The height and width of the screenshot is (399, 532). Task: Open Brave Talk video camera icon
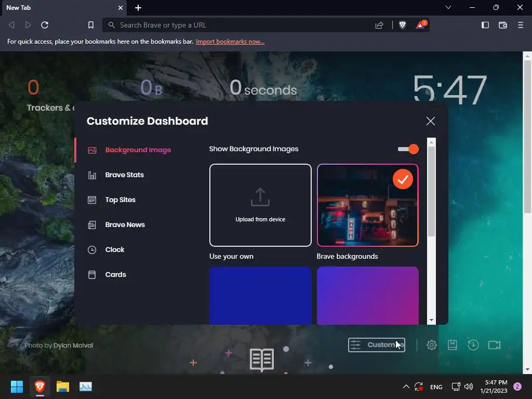click(x=495, y=345)
